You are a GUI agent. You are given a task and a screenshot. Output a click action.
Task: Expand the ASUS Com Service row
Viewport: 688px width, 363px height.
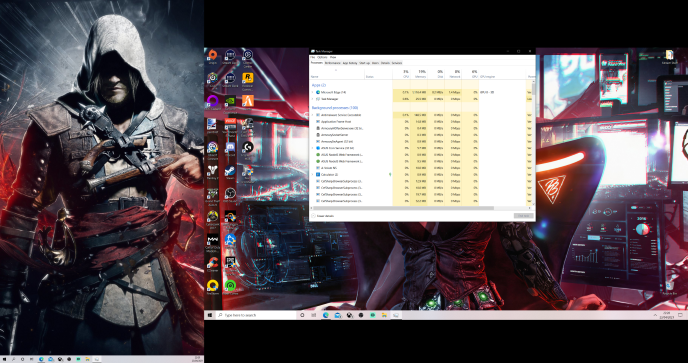coord(312,148)
